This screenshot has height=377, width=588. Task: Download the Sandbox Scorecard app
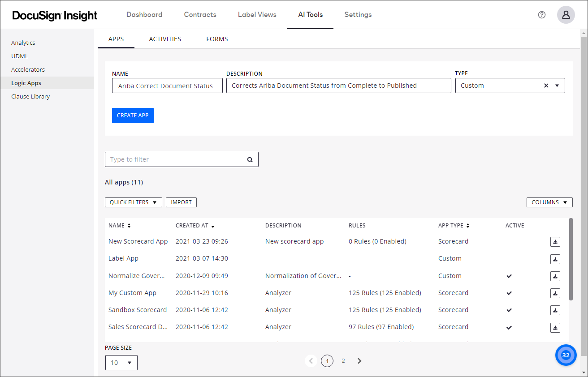coord(555,310)
